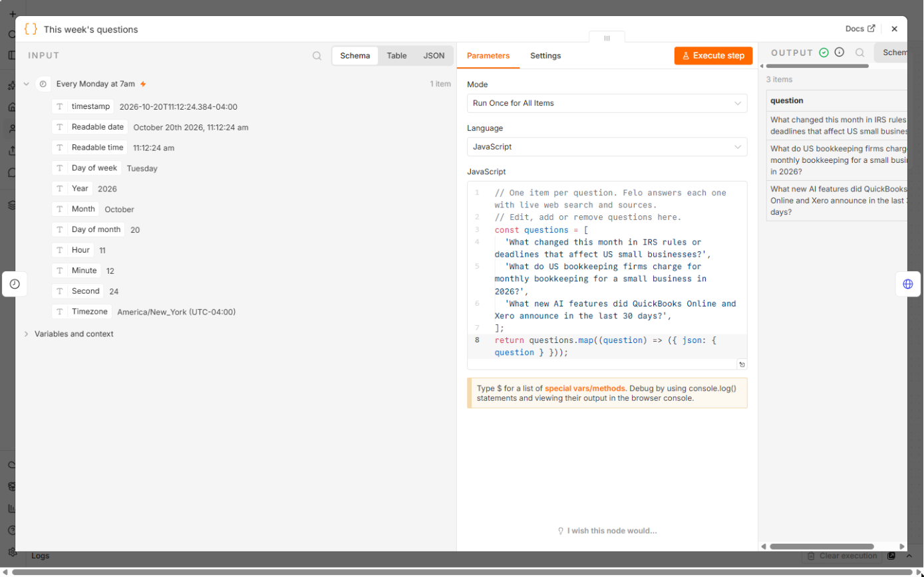Expand Variables and context section
The image size is (924, 577).
click(x=27, y=334)
